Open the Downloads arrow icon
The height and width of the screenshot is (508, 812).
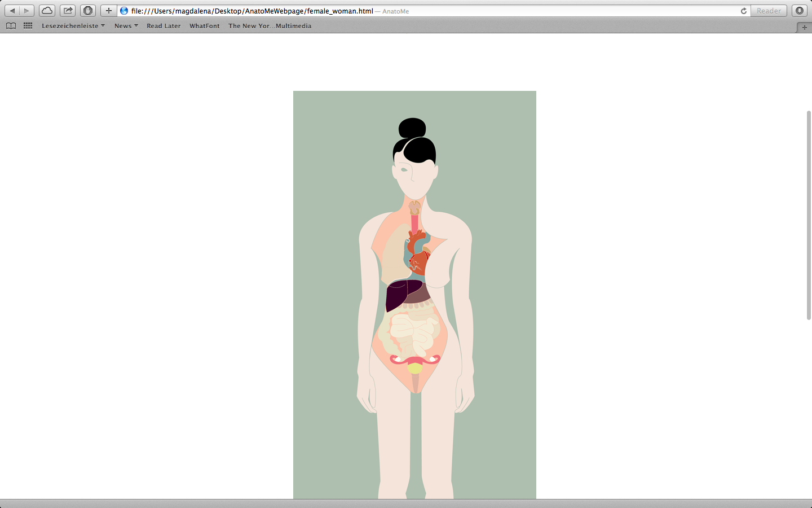click(x=799, y=11)
